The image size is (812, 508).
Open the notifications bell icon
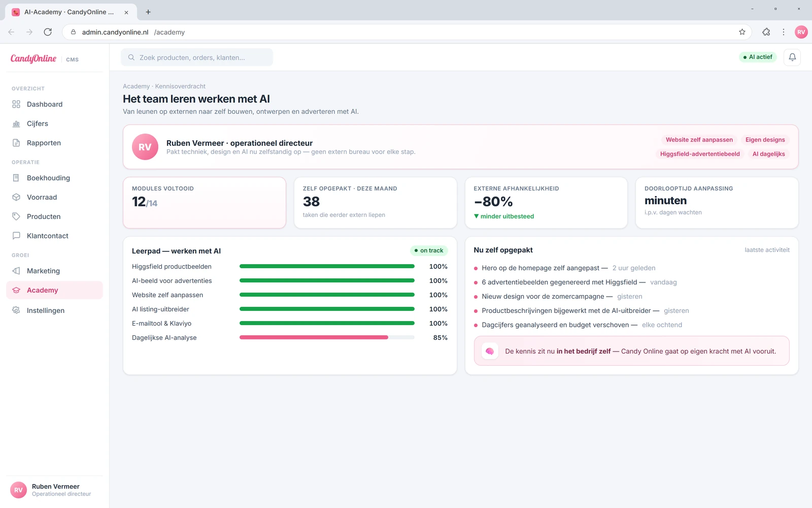(x=792, y=57)
